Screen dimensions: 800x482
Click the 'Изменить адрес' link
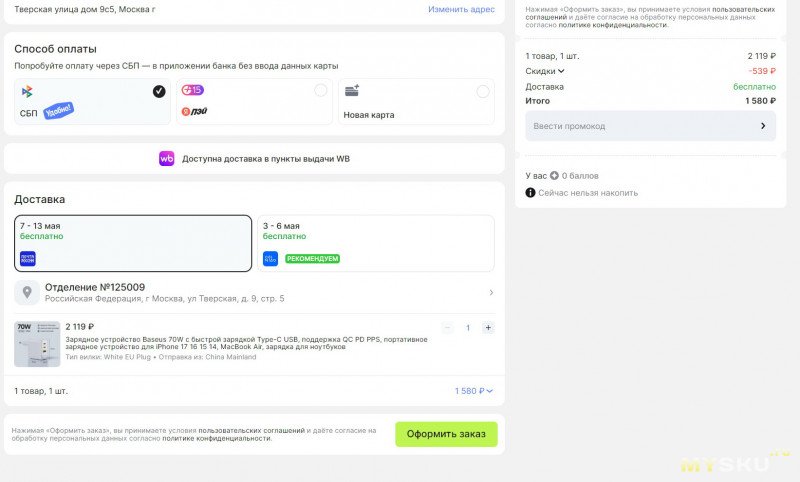[x=461, y=9]
